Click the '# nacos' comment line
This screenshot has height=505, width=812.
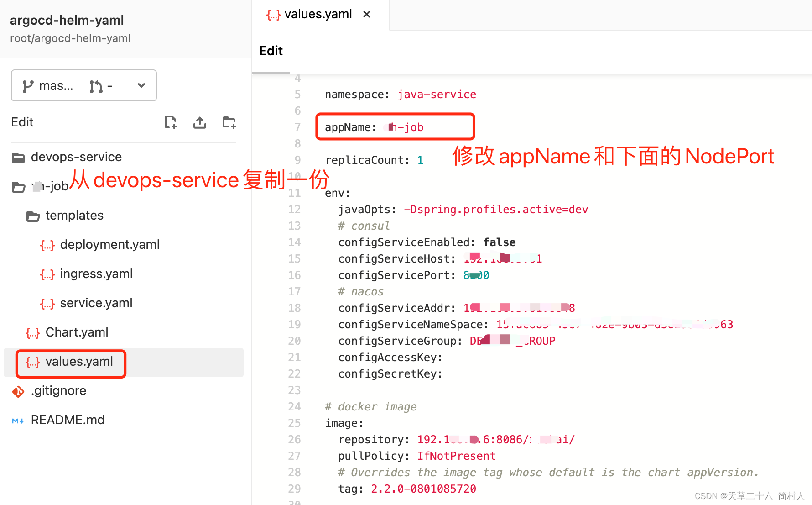[361, 292]
